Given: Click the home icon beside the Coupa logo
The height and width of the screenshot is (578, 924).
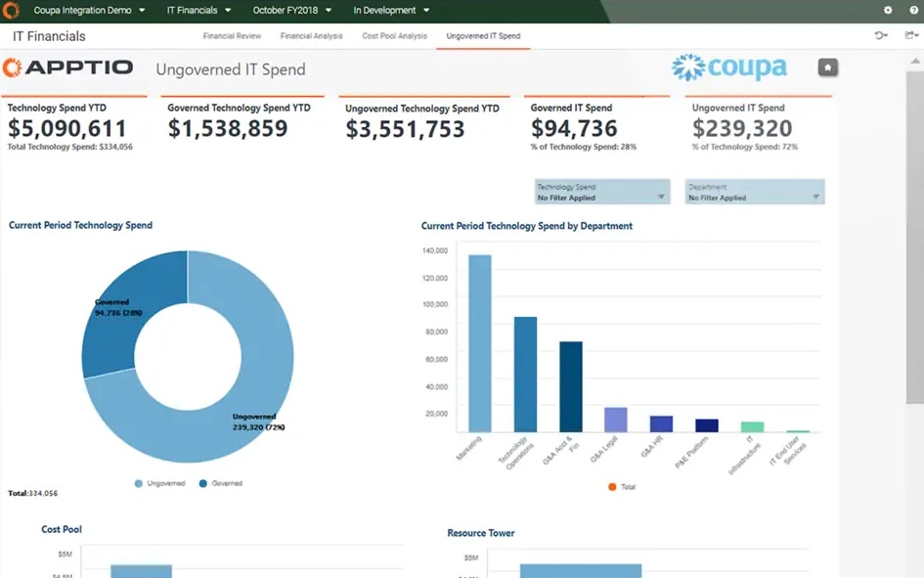Looking at the screenshot, I should click(826, 67).
